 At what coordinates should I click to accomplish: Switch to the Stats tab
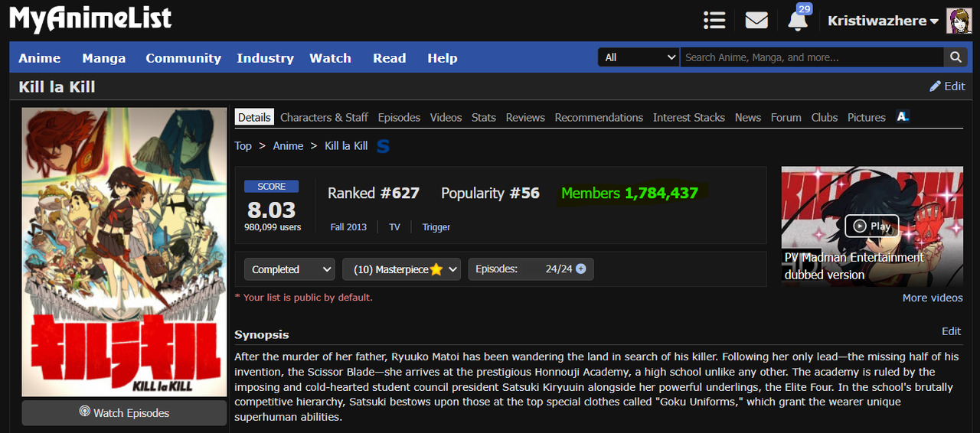[484, 117]
